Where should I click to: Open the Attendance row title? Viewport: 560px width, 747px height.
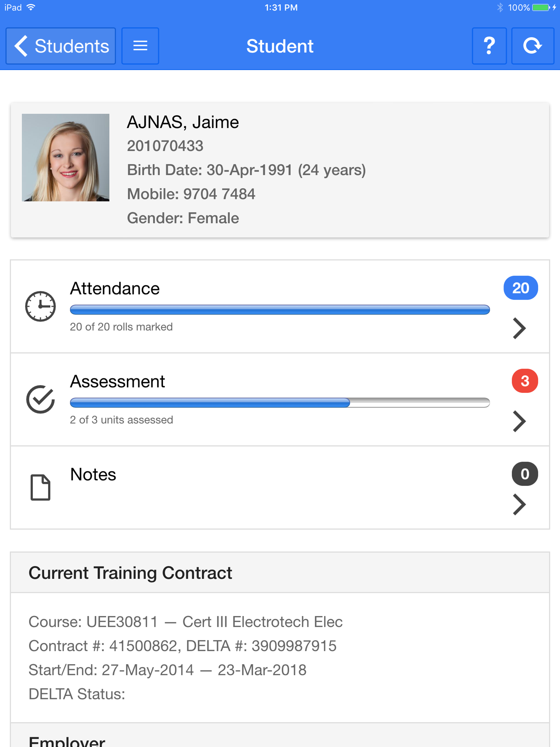tap(115, 288)
